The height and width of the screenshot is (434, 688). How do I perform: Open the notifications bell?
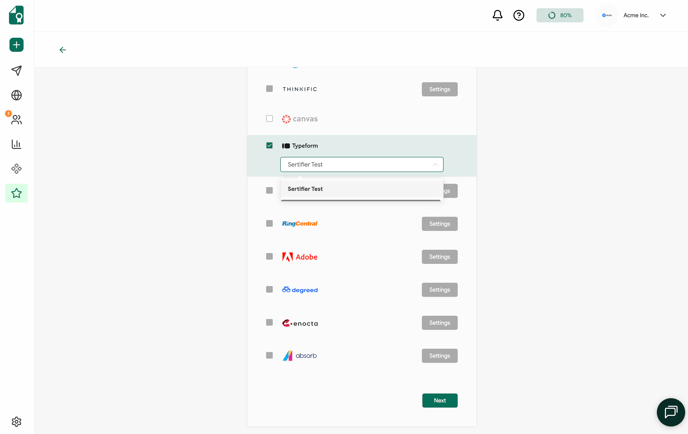click(497, 15)
